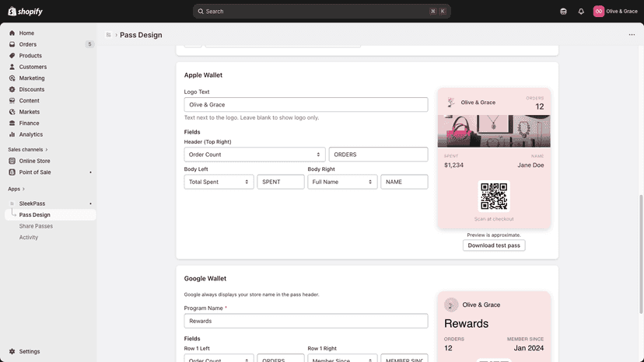Open Olive & Grace account avatar

[x=598, y=12]
